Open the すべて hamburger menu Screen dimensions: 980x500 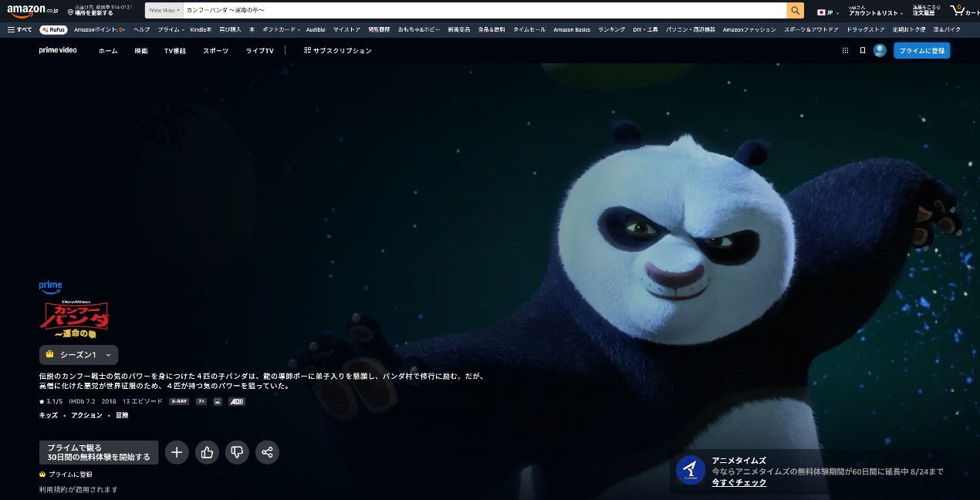20,29
